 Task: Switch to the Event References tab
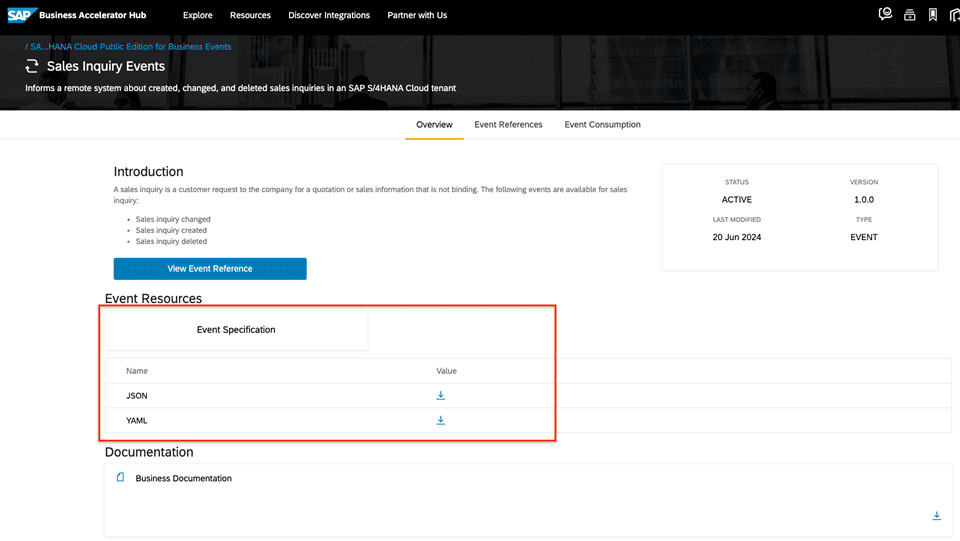coord(508,125)
